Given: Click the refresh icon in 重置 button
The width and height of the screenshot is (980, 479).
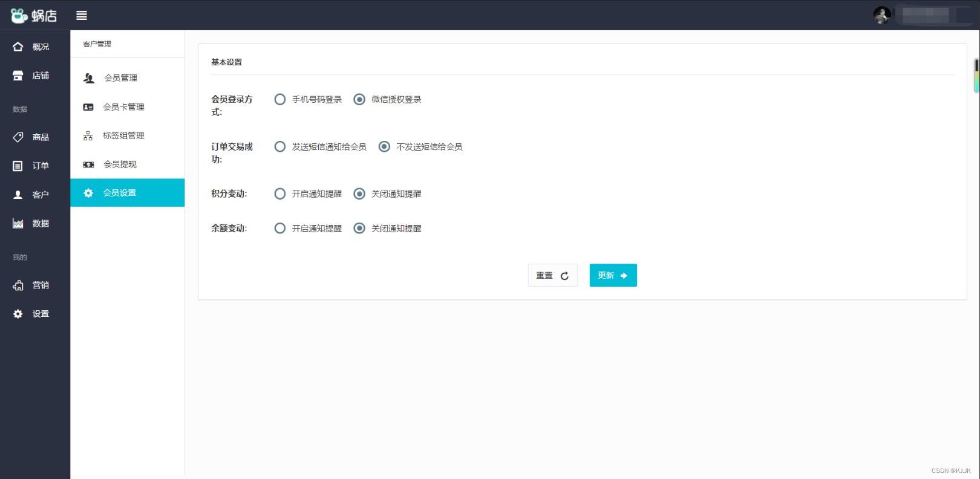Looking at the screenshot, I should (564, 276).
